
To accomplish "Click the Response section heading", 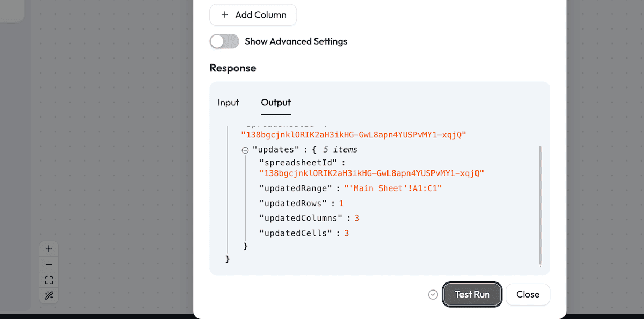I will [233, 68].
